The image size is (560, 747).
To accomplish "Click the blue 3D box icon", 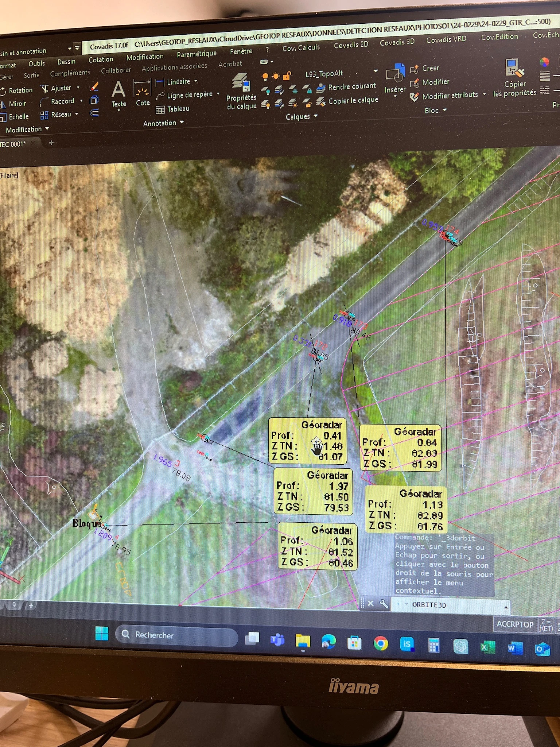I will [x=94, y=100].
